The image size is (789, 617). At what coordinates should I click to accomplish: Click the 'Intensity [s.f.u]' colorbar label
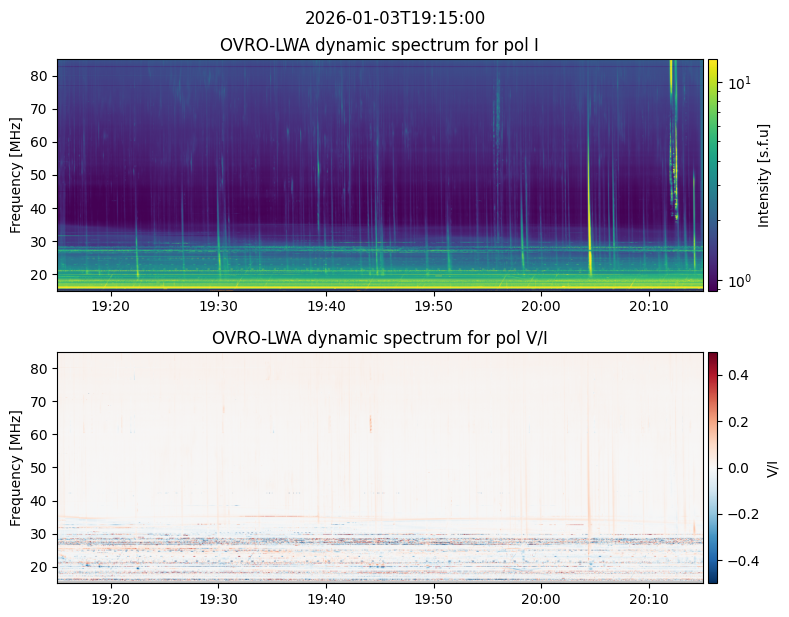(764, 175)
